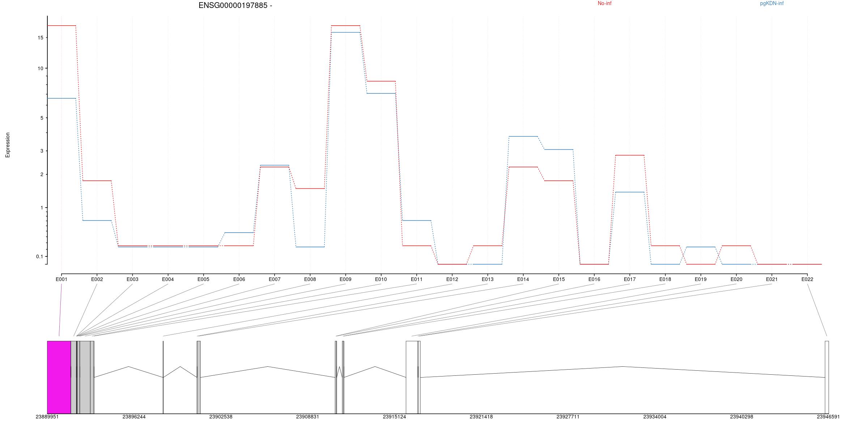Screen dimensions: 868x434
Task: Click genomic coordinate 23946591
Action: (828, 417)
